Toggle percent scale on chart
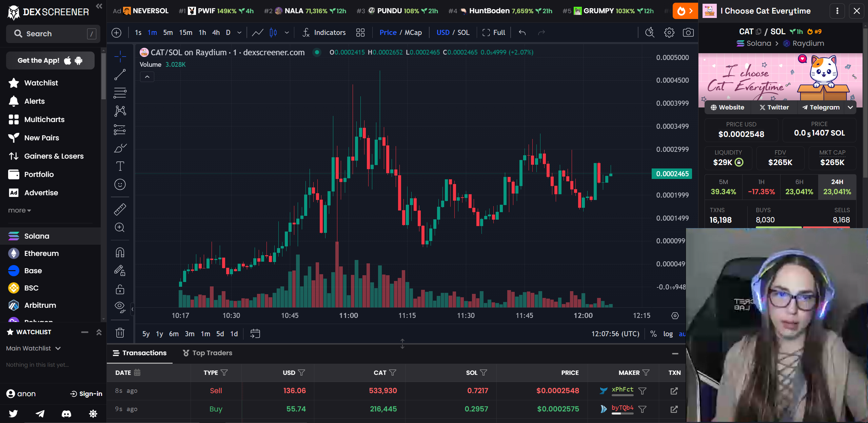 point(653,334)
